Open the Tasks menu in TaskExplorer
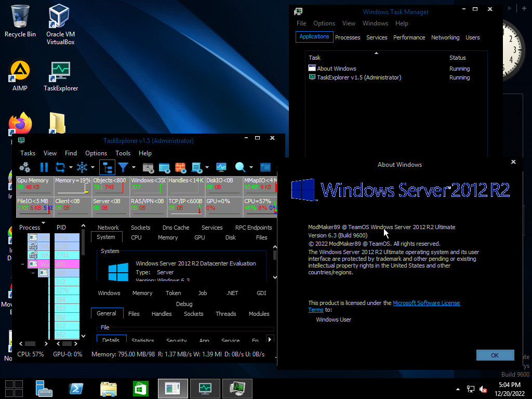The width and height of the screenshot is (532, 399). (28, 153)
